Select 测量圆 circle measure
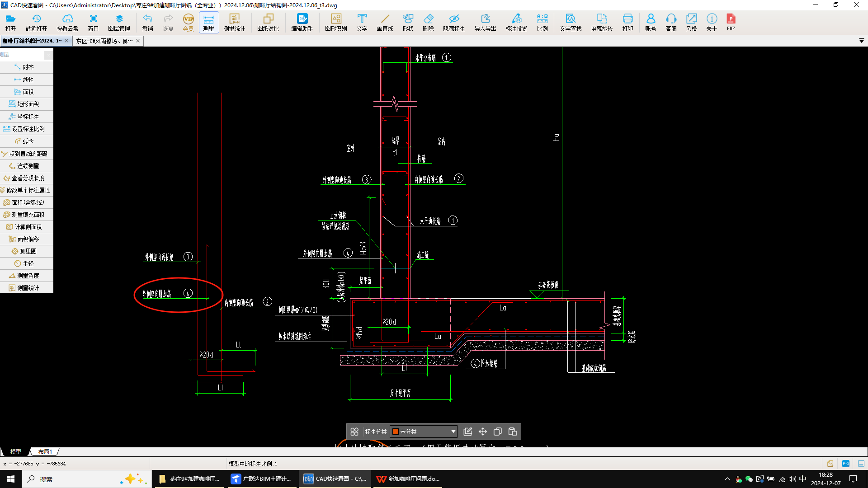This screenshot has height=488, width=868. click(x=27, y=251)
